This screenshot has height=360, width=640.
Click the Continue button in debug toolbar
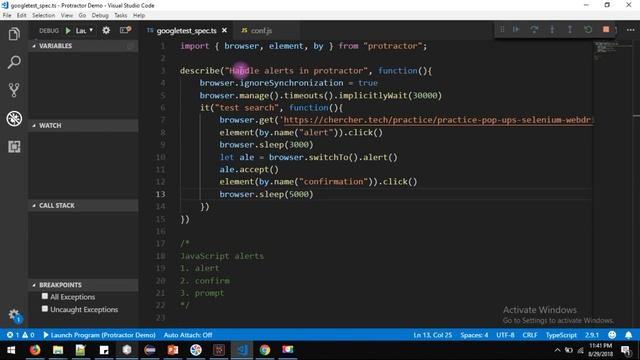pos(516,29)
